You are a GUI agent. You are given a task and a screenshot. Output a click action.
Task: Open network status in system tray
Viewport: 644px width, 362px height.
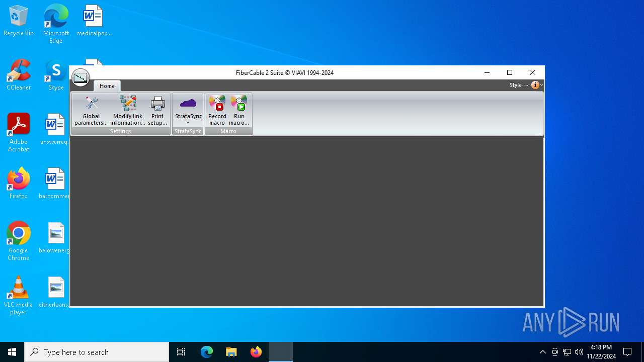pos(567,352)
